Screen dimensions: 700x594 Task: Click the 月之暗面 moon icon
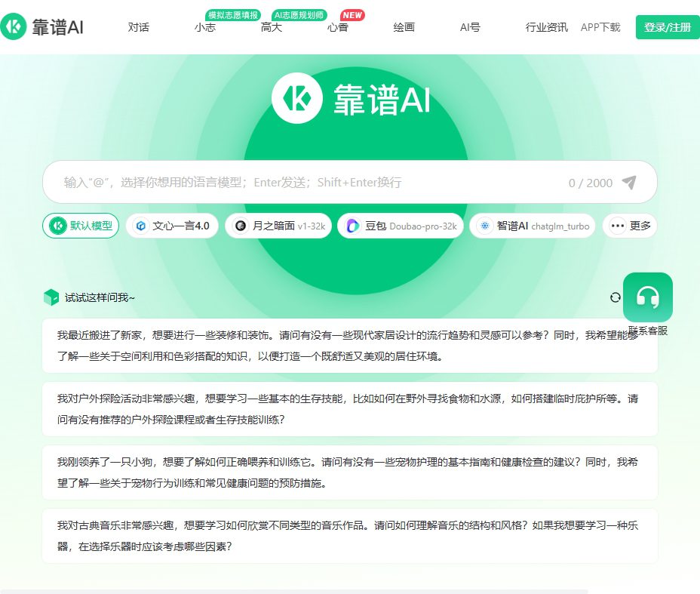(240, 226)
